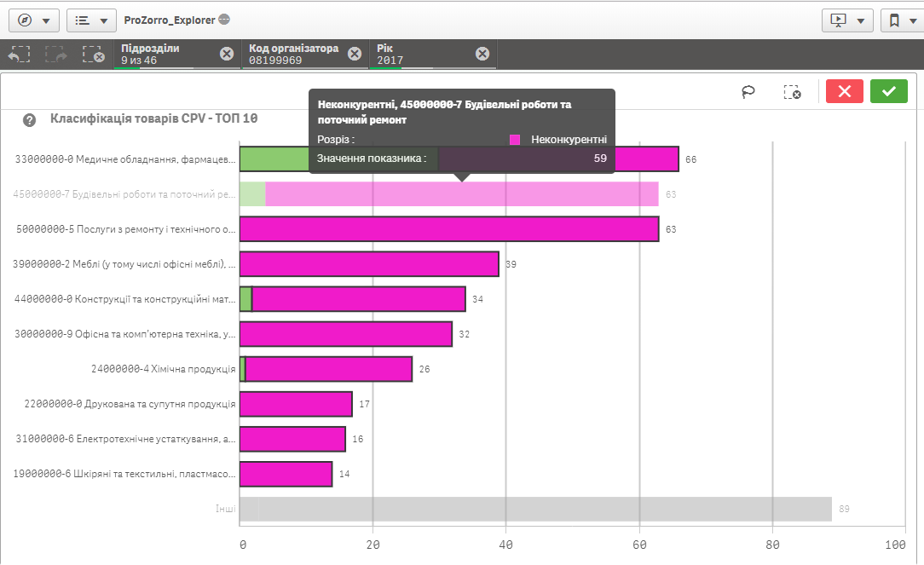
Task: Open the Підрозділи selection field
Action: [x=166, y=54]
